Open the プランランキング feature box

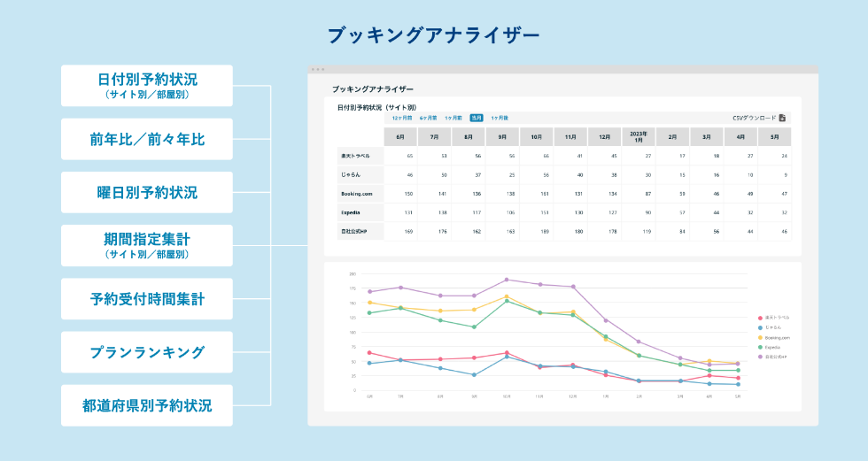(x=147, y=352)
